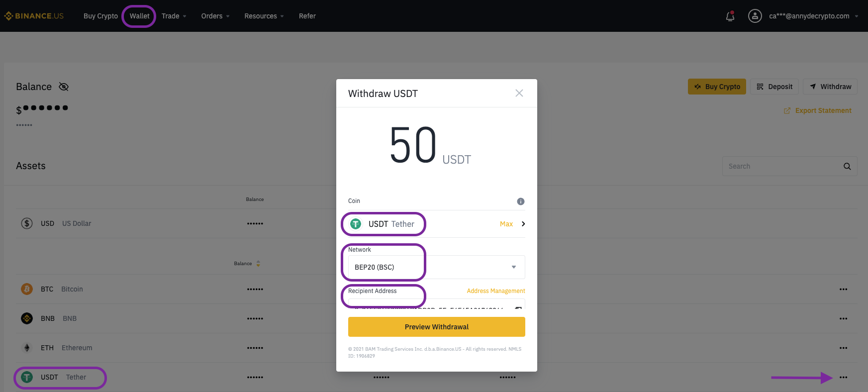Open more options for the BTC row
The height and width of the screenshot is (392, 868).
[x=843, y=289]
